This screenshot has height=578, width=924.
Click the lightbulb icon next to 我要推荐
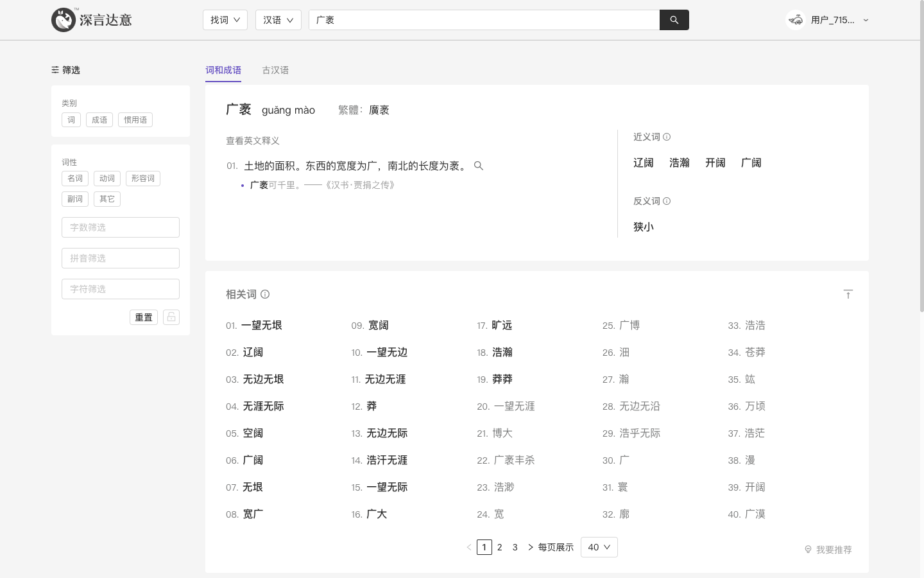[x=808, y=550]
